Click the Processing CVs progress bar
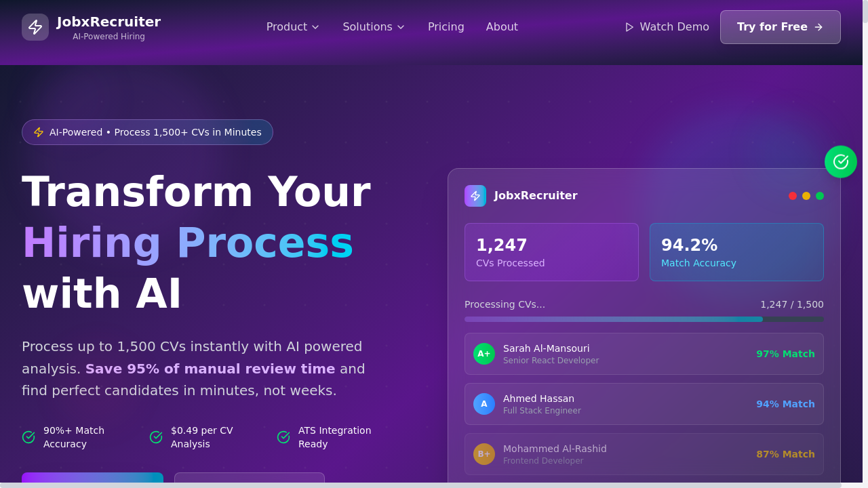 click(x=644, y=319)
